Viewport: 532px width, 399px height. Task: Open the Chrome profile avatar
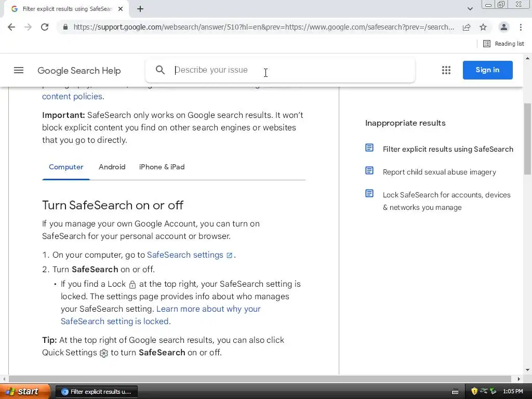(x=504, y=27)
